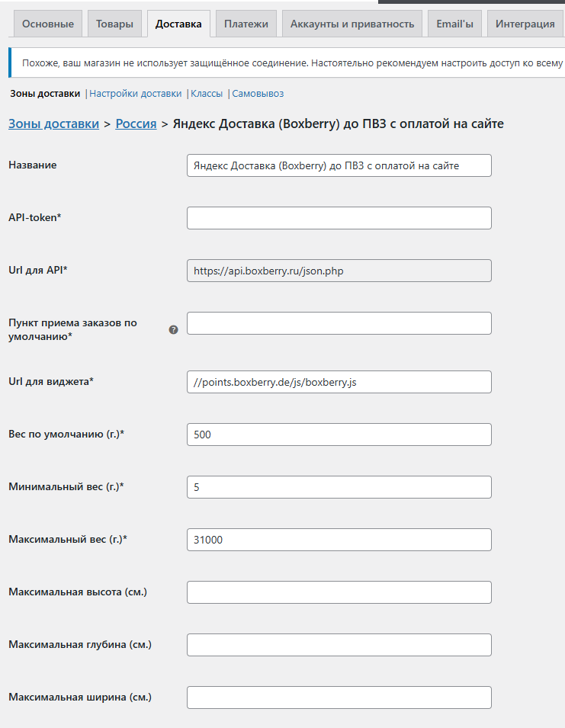Viewport: 565px width, 728px height.
Task: Go to the Email'ы tab
Action: tap(455, 24)
